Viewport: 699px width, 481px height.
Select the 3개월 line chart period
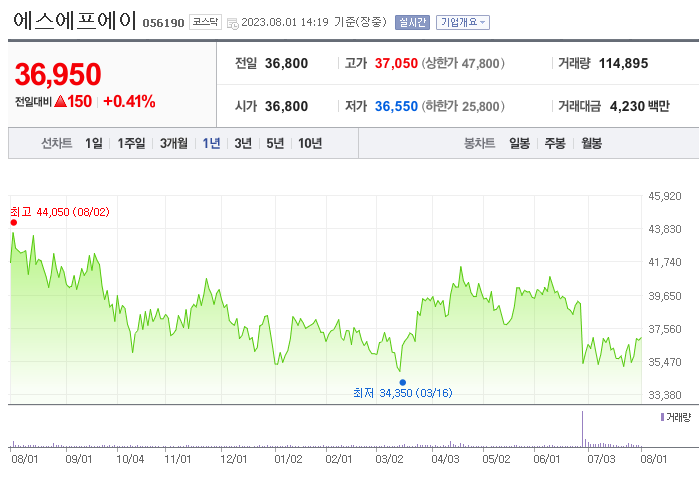coord(174,144)
